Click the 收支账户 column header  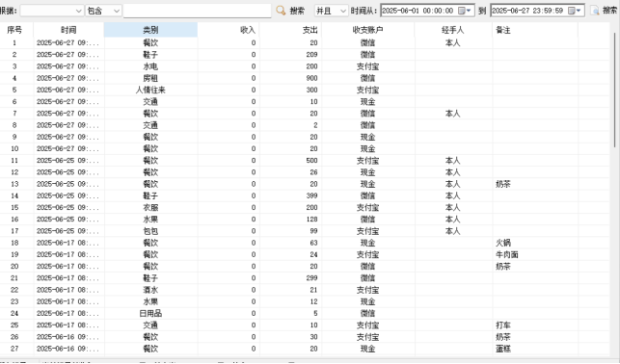[367, 30]
